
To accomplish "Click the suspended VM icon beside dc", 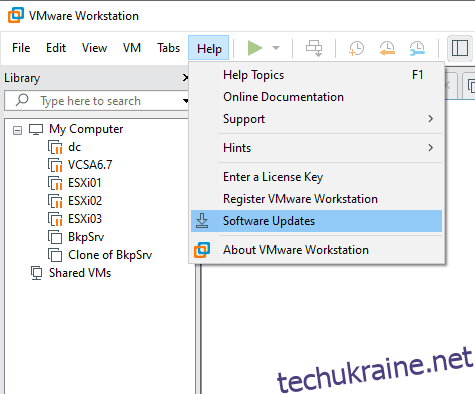I will point(55,147).
